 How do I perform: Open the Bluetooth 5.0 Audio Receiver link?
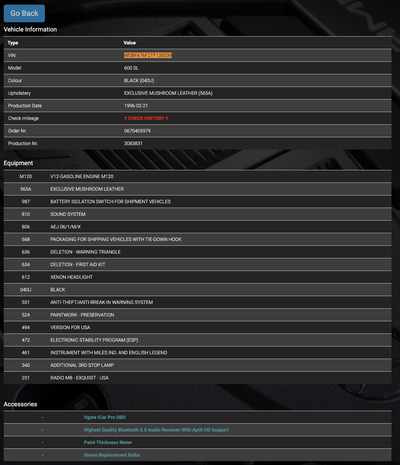pyautogui.click(x=156, y=430)
